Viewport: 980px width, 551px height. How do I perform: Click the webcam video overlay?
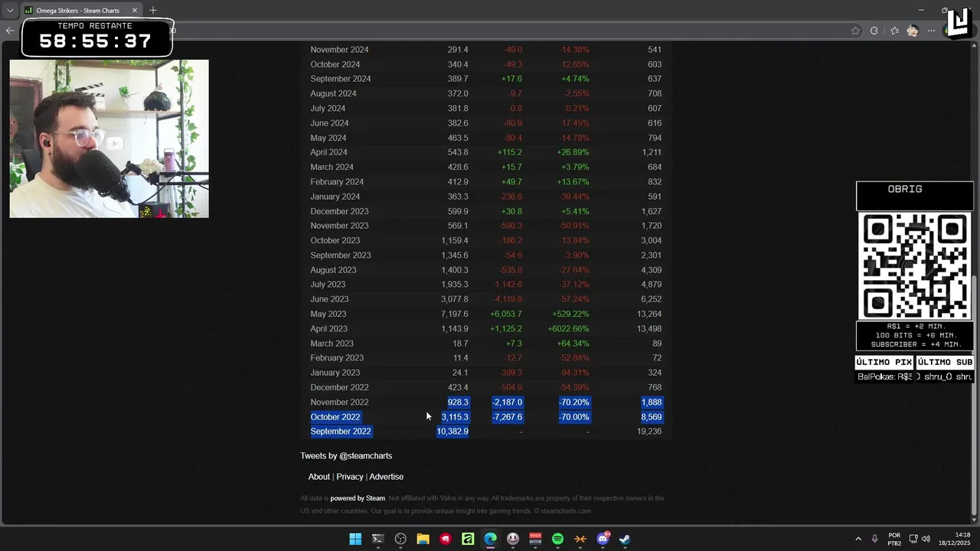[109, 139]
